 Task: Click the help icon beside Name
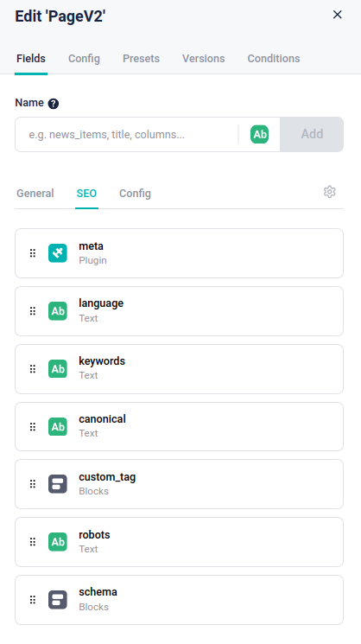54,104
